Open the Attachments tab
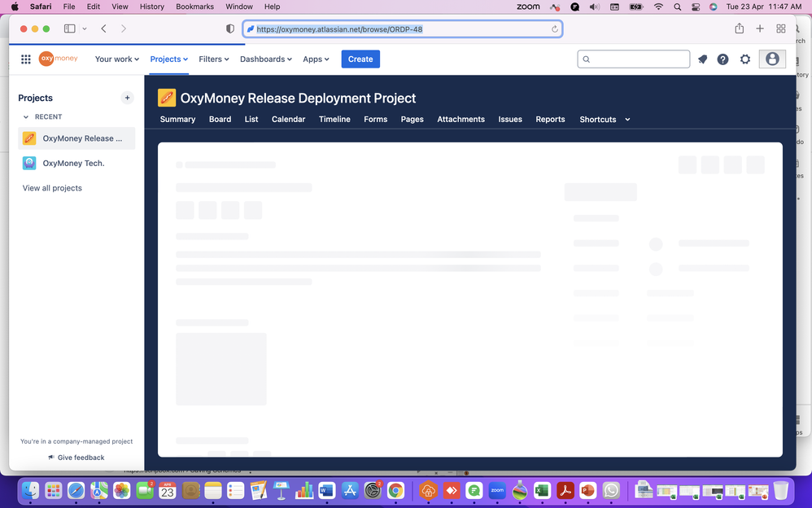This screenshot has height=508, width=812. [x=461, y=119]
